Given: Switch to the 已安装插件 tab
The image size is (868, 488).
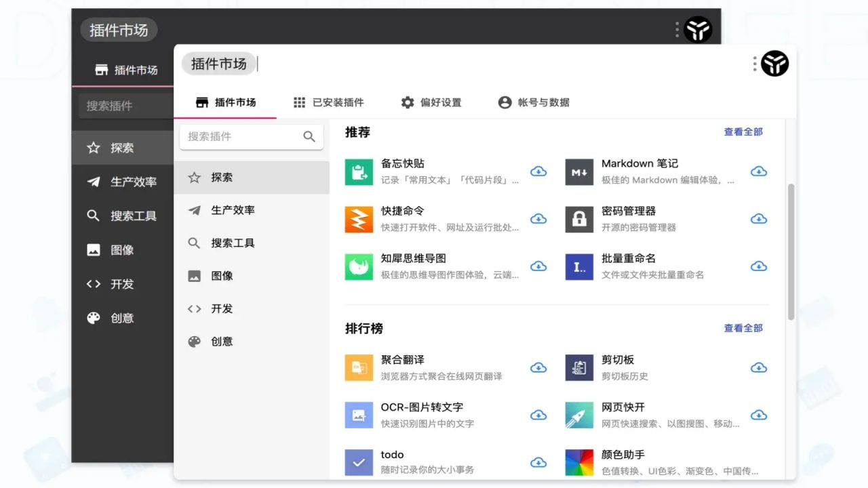Looking at the screenshot, I should pyautogui.click(x=328, y=102).
